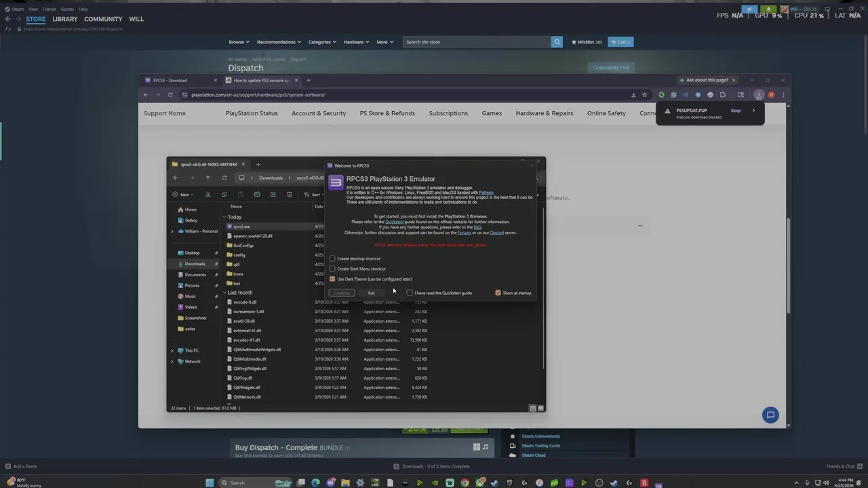
Task: Click the Steam store search magnifier button
Action: pyautogui.click(x=557, y=42)
